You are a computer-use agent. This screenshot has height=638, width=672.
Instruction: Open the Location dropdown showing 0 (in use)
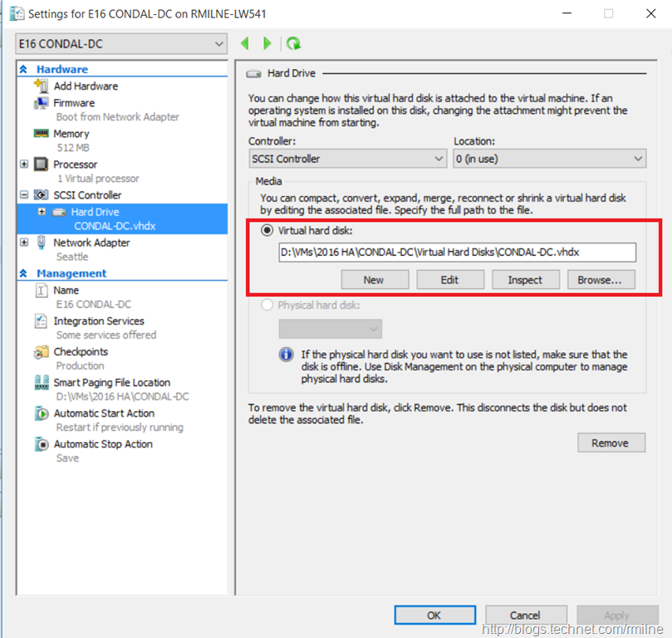tap(549, 159)
